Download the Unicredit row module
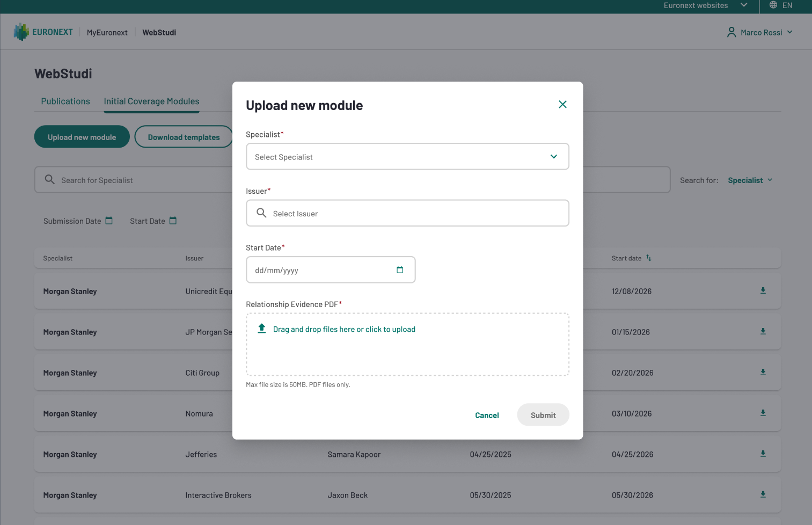Image resolution: width=812 pixels, height=525 pixels. pyautogui.click(x=763, y=290)
